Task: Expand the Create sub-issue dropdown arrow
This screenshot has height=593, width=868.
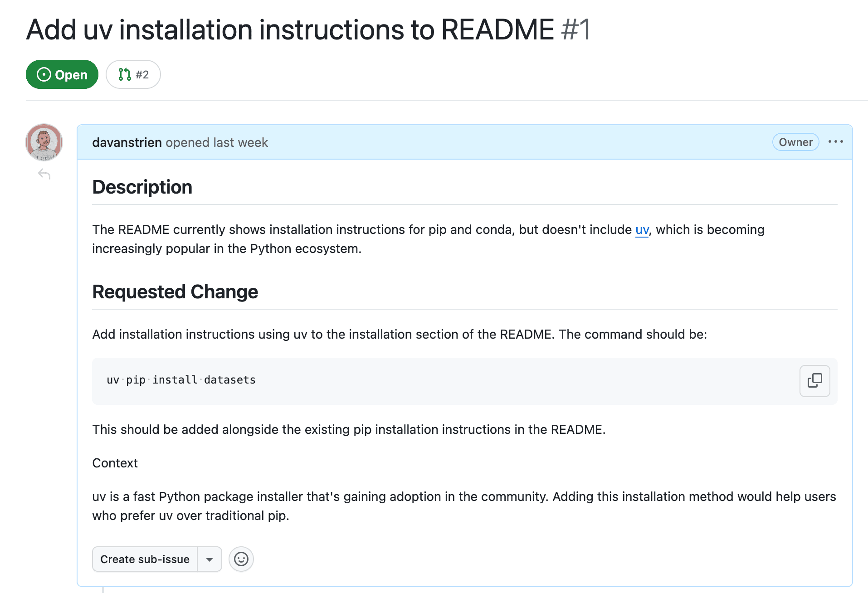Action: point(209,559)
